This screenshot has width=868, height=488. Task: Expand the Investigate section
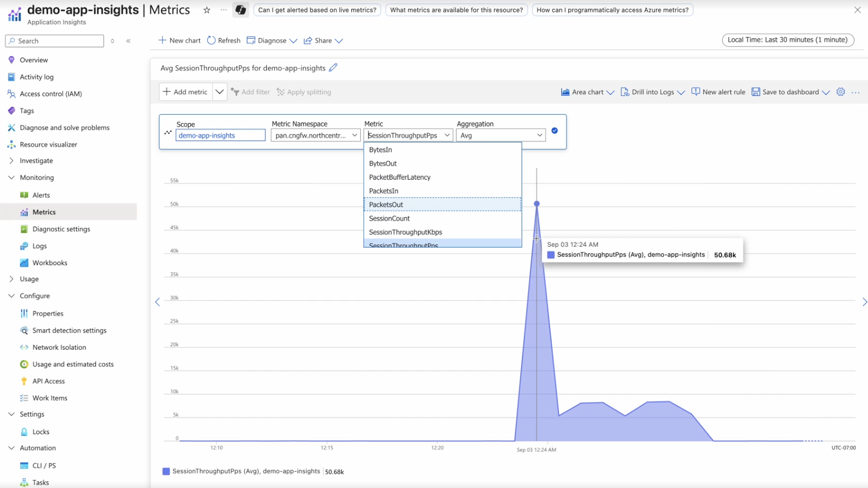[11, 161]
